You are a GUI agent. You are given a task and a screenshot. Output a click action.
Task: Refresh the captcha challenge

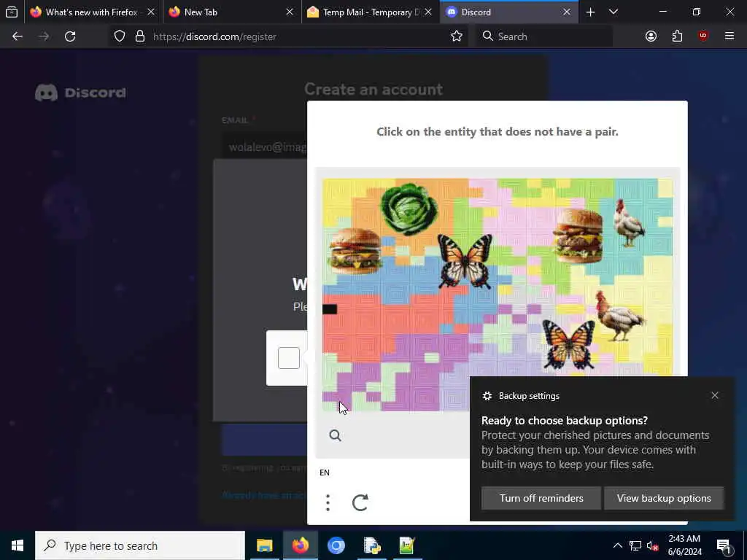360,502
